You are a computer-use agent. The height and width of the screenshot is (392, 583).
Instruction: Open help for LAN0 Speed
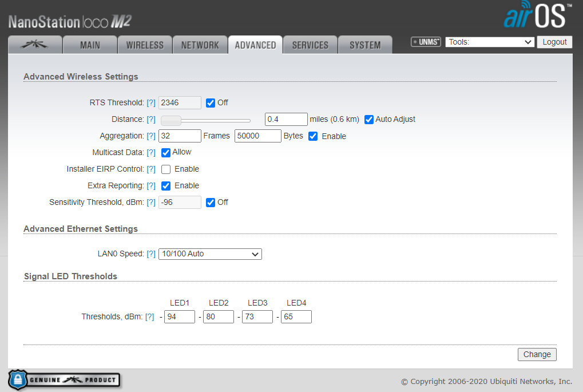point(151,254)
